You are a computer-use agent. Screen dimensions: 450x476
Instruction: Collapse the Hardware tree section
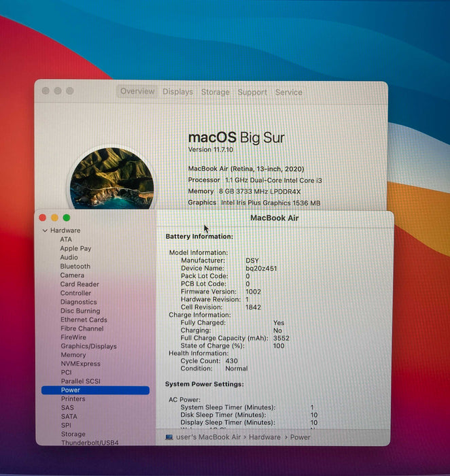click(45, 231)
